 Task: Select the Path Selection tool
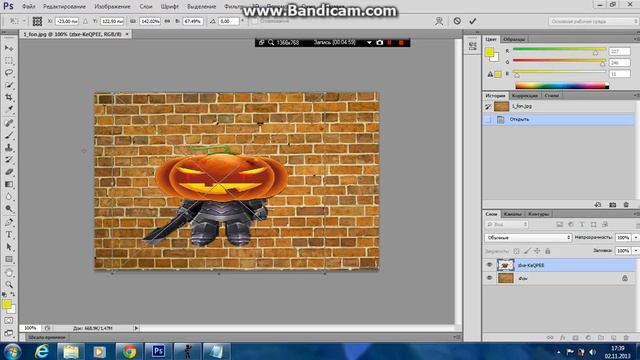[x=9, y=247]
